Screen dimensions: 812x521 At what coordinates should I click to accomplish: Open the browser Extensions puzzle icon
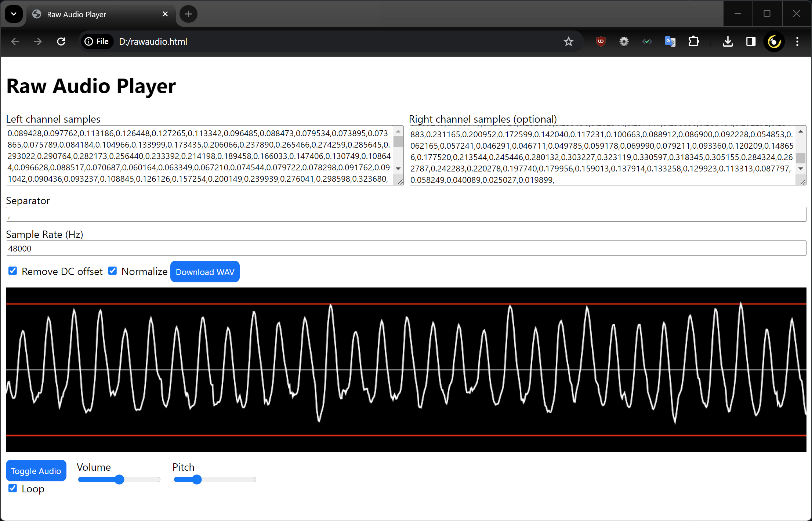coord(693,41)
